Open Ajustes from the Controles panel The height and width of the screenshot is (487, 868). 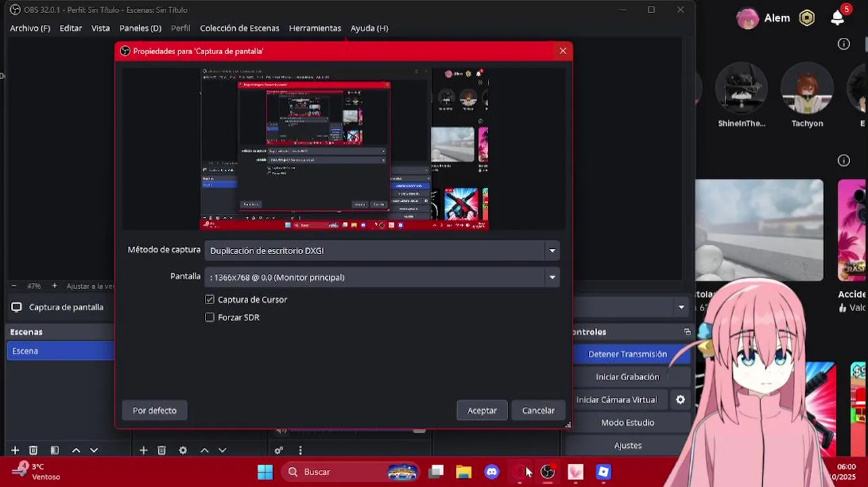click(x=627, y=446)
